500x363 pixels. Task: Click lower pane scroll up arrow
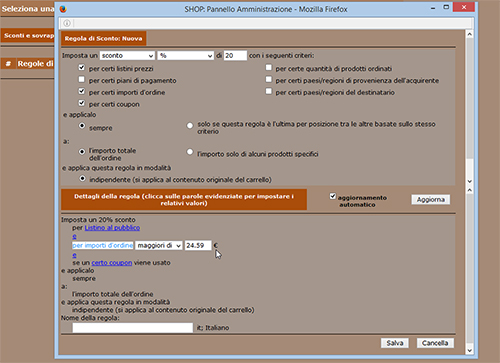(x=469, y=190)
